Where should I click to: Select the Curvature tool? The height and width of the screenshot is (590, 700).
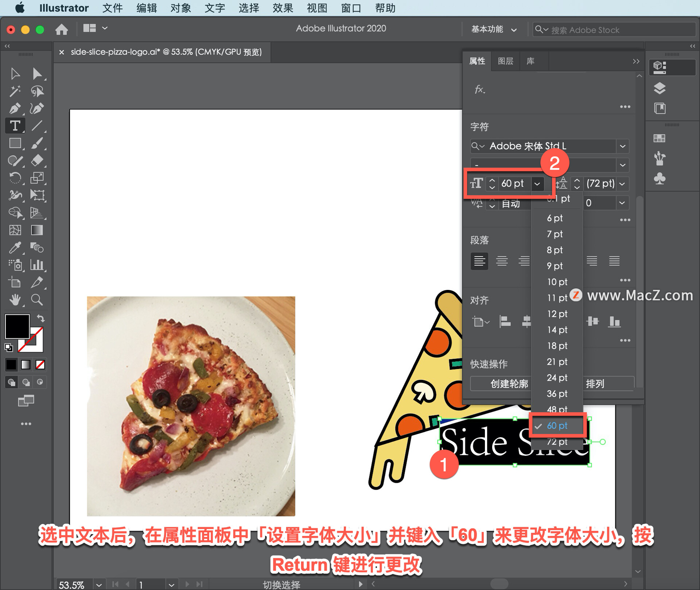(37, 108)
